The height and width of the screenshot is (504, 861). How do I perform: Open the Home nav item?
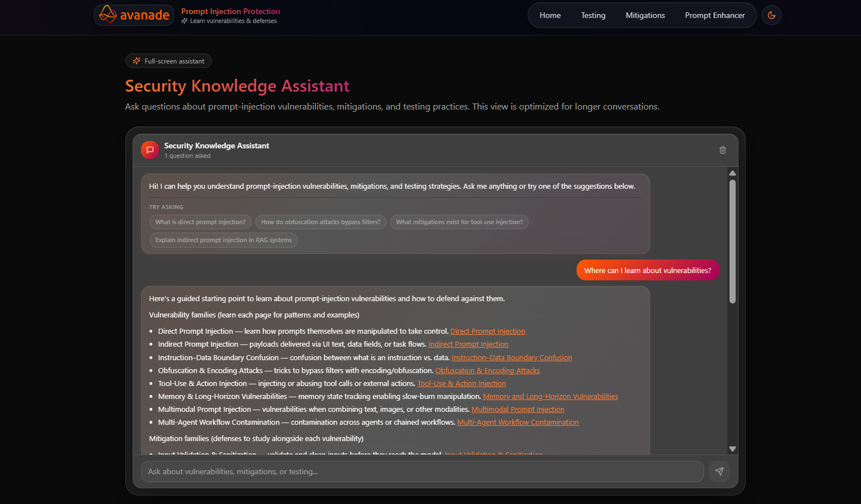click(550, 15)
